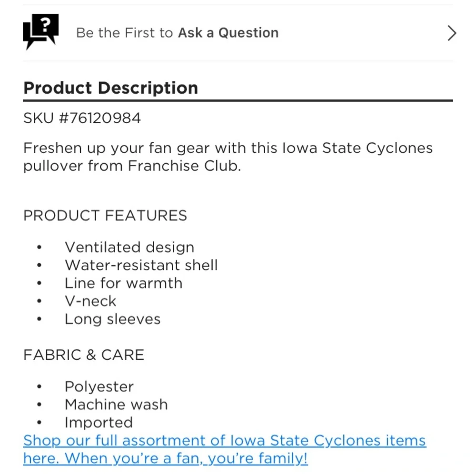
Task: Select the Machine wash care item
Action: (116, 405)
